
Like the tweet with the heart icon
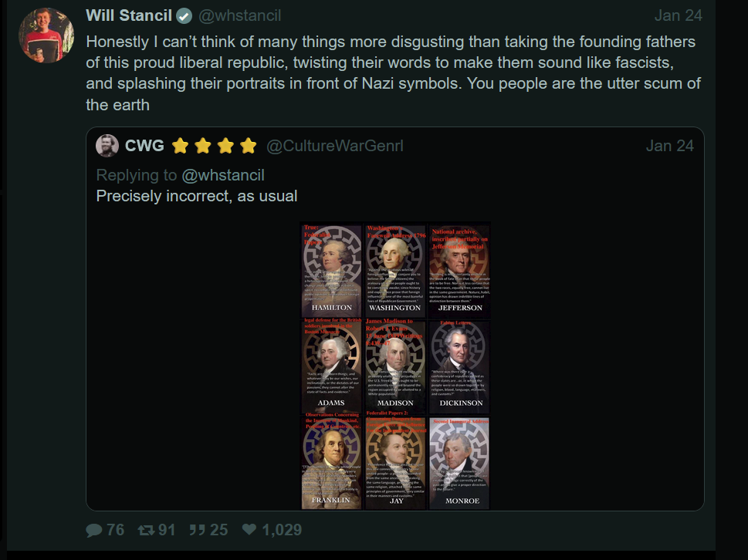[x=249, y=530]
